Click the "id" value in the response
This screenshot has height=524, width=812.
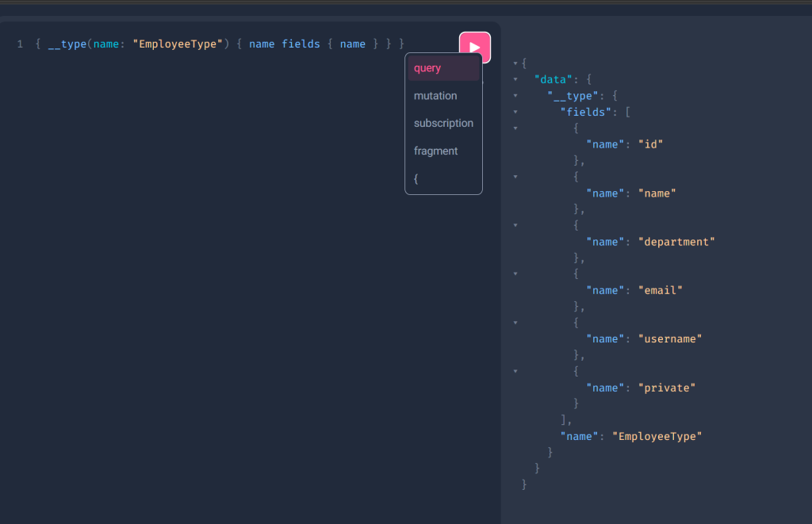650,144
